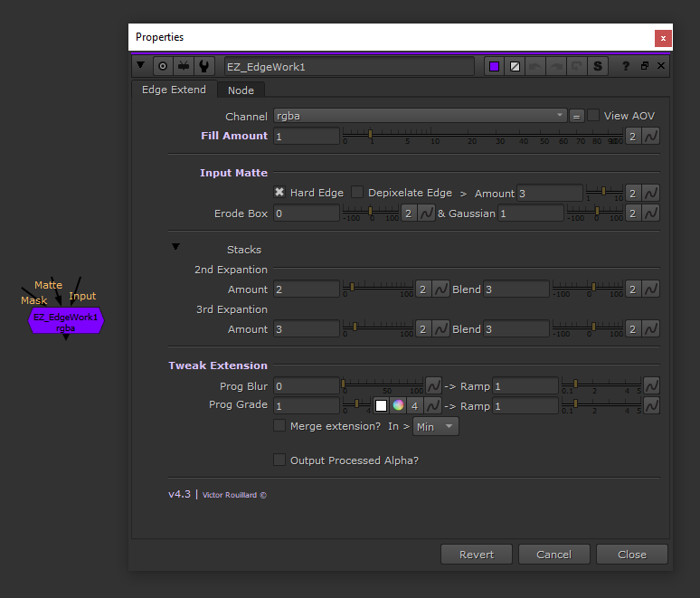Click the S icon in properties header
The height and width of the screenshot is (598, 700).
[598, 66]
